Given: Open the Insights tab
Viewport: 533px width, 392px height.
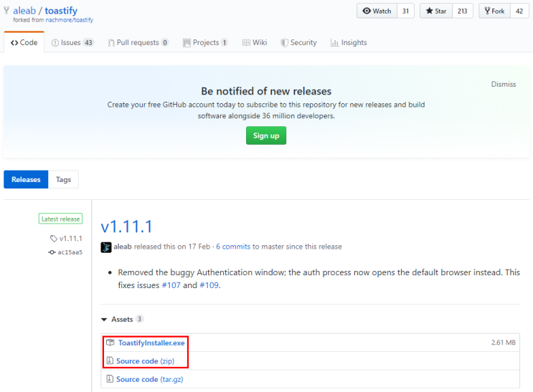Looking at the screenshot, I should click(349, 42).
